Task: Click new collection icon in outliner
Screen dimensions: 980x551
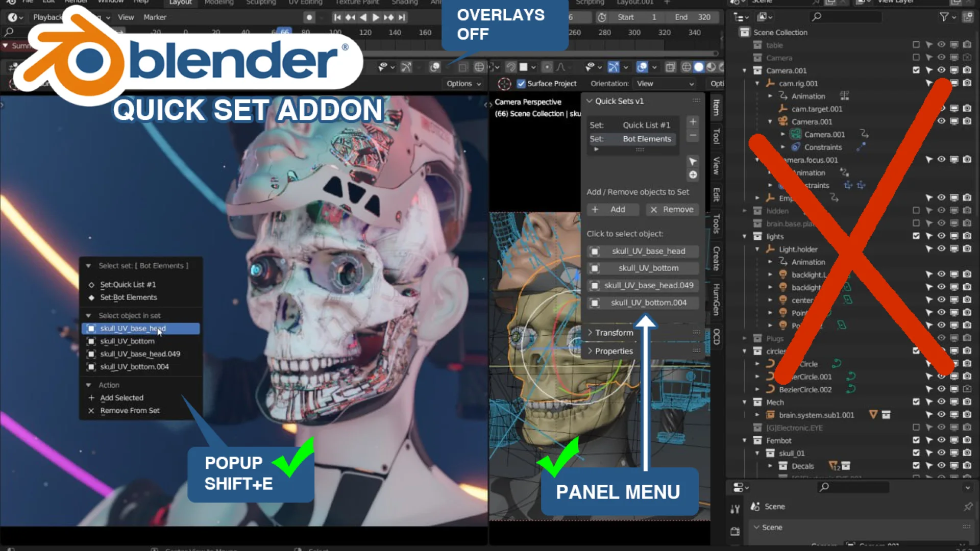Action: point(967,17)
